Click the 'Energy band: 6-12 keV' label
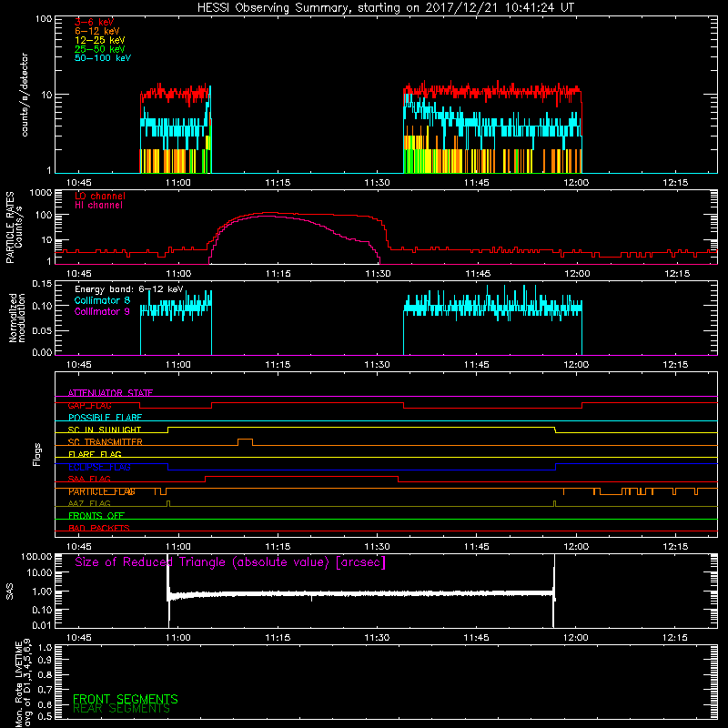 click(x=129, y=289)
